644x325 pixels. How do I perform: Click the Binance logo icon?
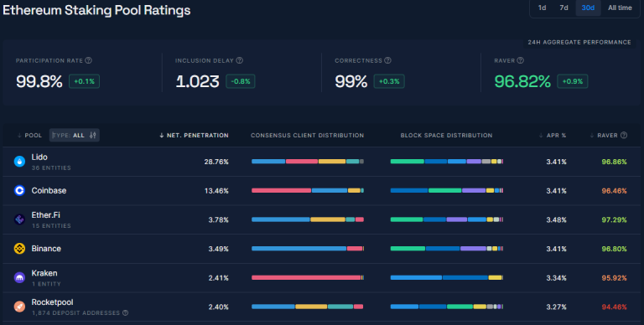[x=19, y=249]
